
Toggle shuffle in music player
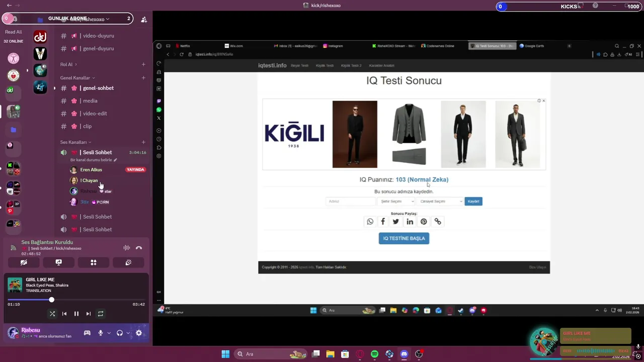(x=52, y=314)
